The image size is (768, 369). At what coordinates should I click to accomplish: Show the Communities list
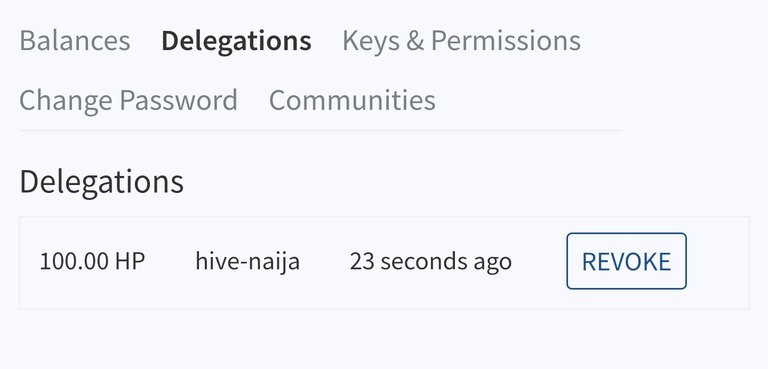point(352,100)
